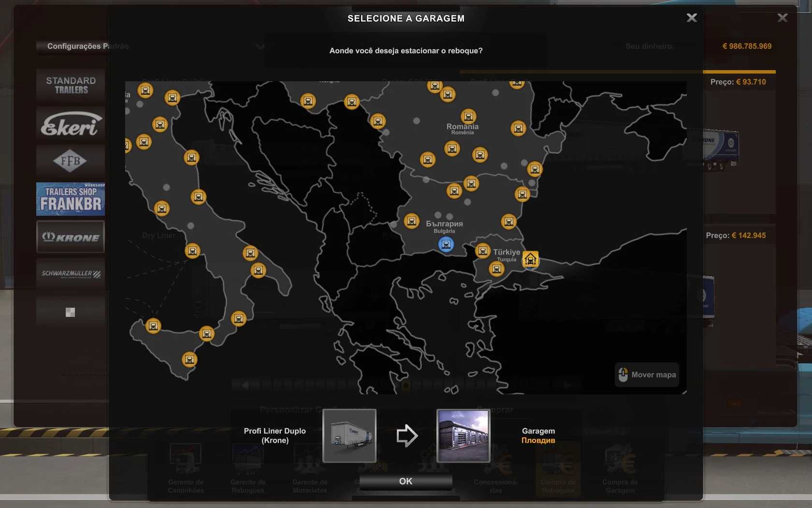Select the Schwarzmüller trailer brand
Image resolution: width=812 pixels, height=508 pixels.
[71, 274]
